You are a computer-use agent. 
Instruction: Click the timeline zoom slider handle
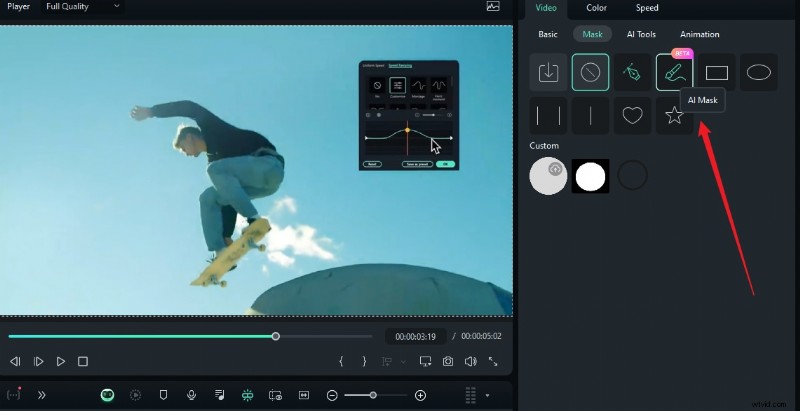point(373,395)
